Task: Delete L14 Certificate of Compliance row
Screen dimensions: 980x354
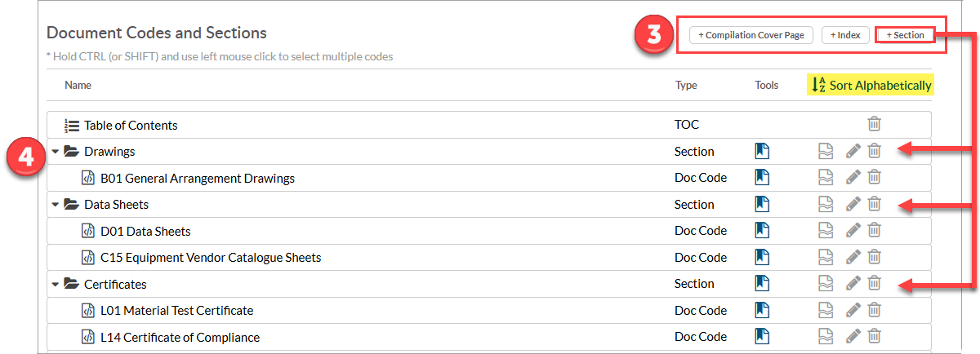Action: click(x=874, y=337)
